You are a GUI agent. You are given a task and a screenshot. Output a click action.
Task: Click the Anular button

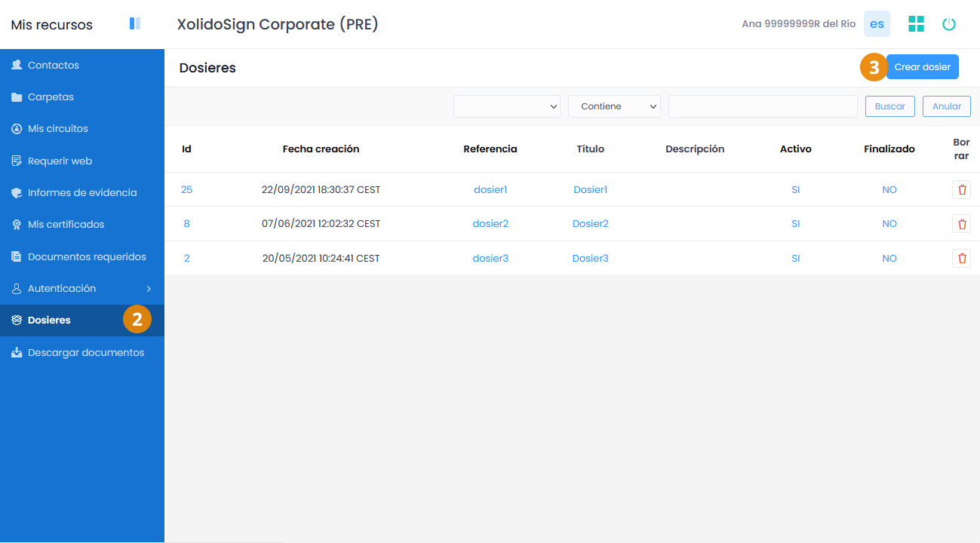pyautogui.click(x=947, y=106)
